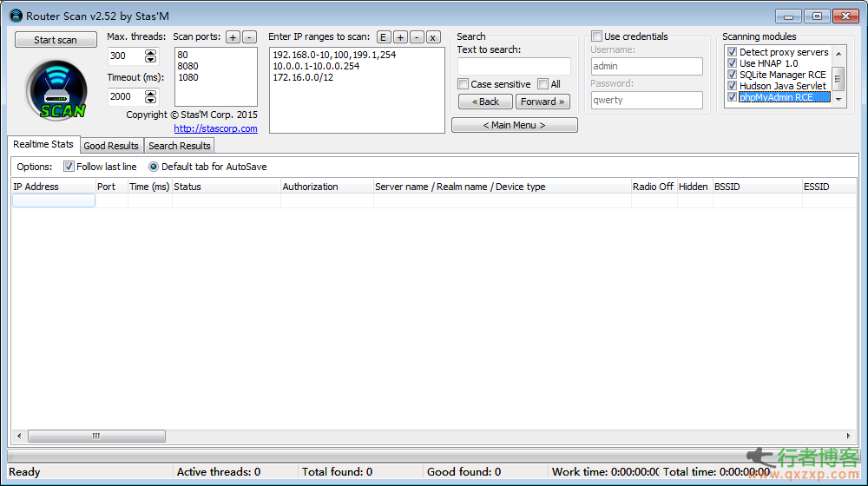
Task: Click the Timeout value field
Action: coord(126,97)
